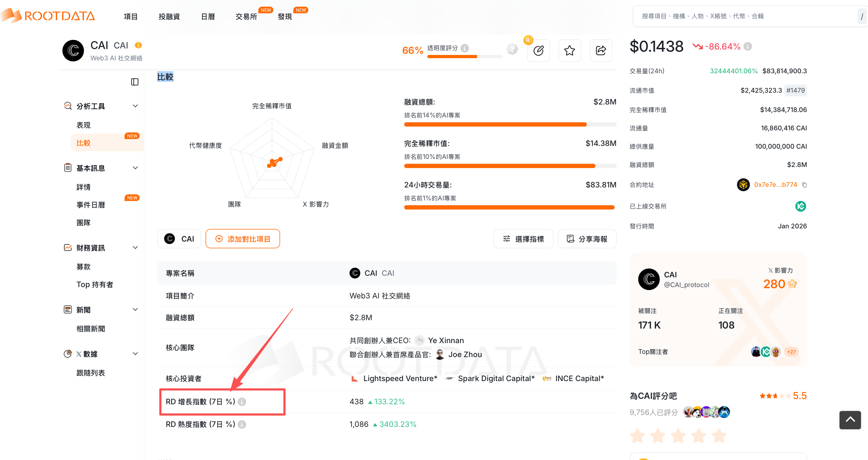Select the CAI comparison project chip

(x=179, y=239)
